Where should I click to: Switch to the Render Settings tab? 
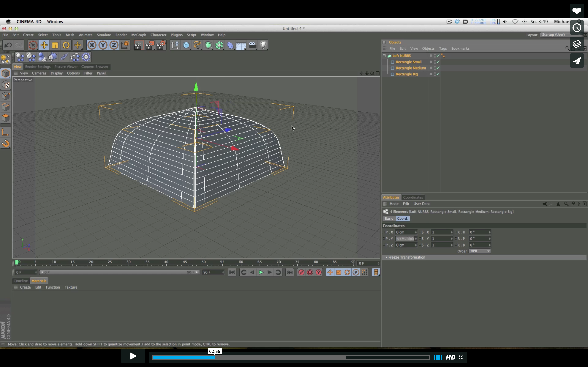pos(38,67)
